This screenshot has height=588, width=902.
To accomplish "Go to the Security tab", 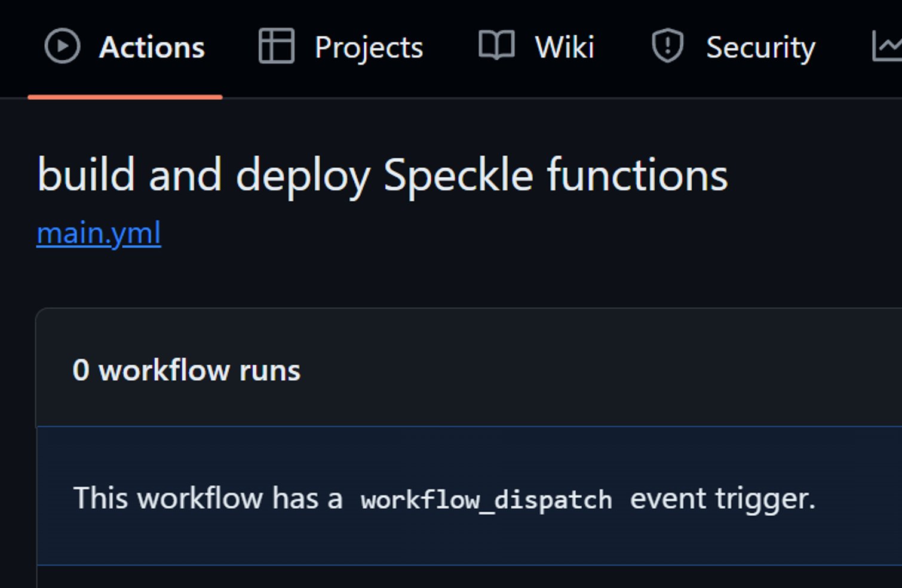I will [733, 47].
